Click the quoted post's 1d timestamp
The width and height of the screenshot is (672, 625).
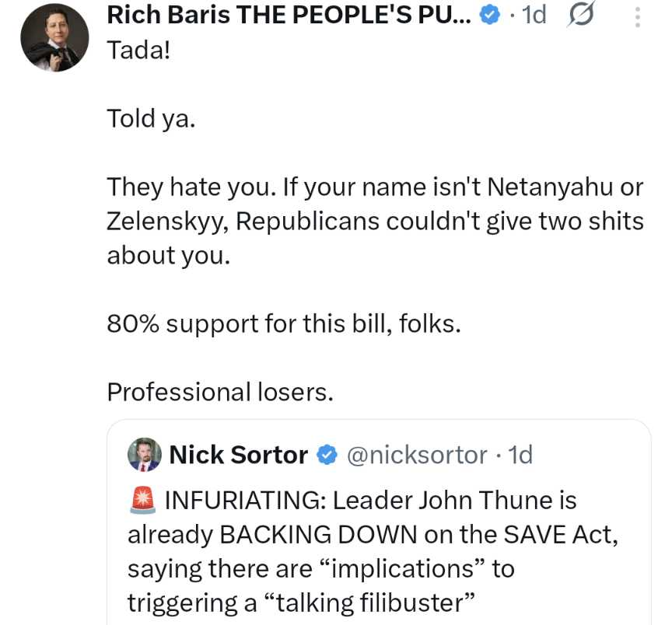(520, 455)
